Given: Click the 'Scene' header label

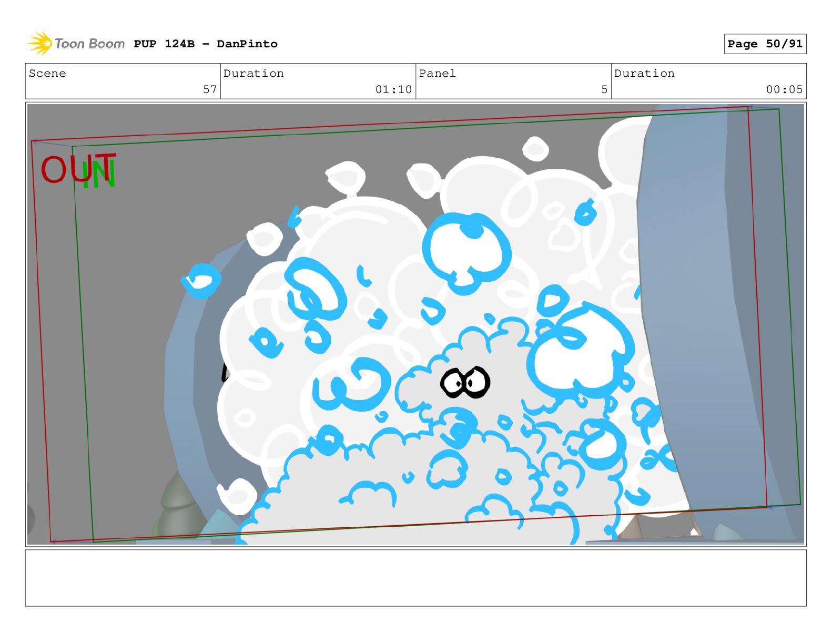Looking at the screenshot, I should point(47,73).
